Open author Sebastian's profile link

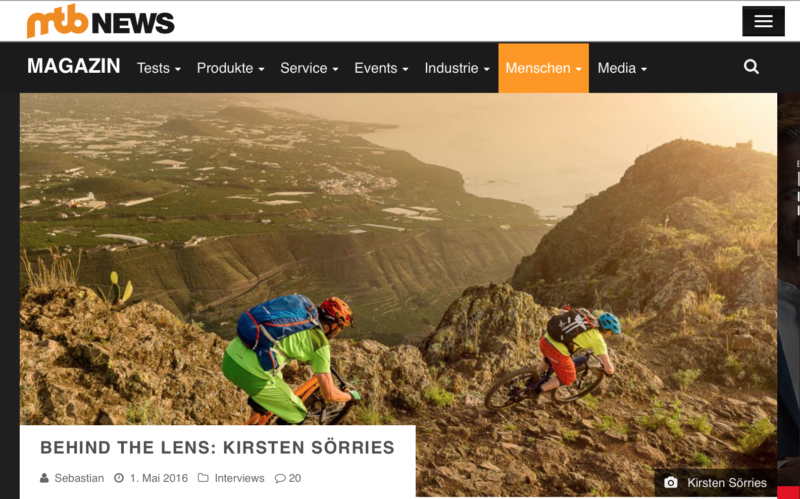click(79, 478)
